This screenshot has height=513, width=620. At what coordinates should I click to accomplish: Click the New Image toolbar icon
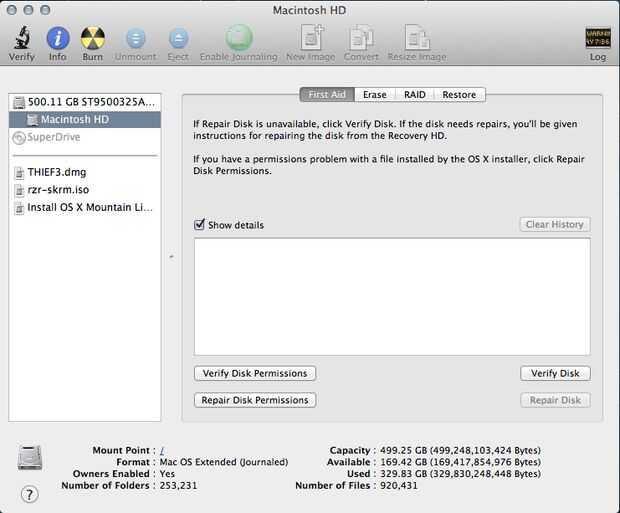tap(311, 37)
